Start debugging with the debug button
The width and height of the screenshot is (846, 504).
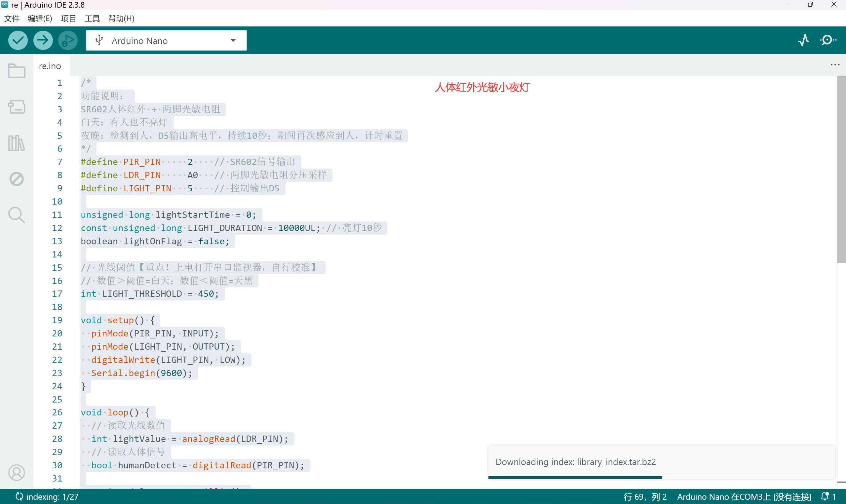click(x=68, y=40)
